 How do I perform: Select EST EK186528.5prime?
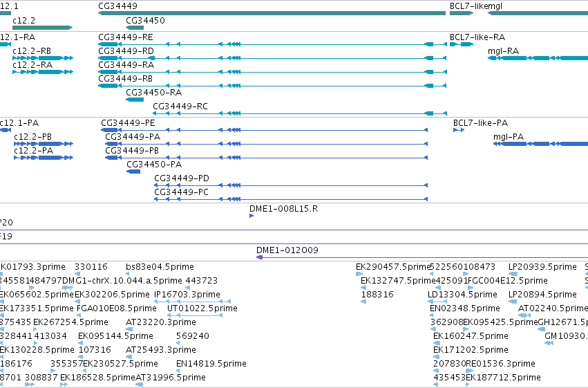97,378
